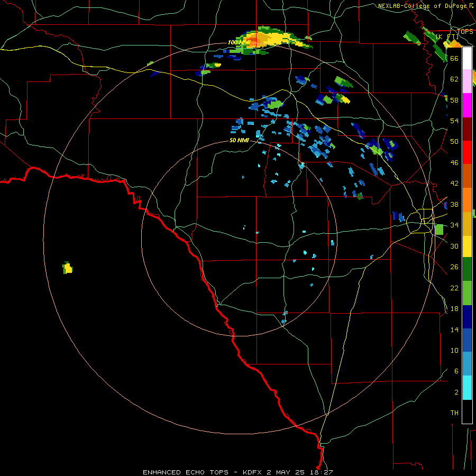Click the '10' legend value
This screenshot has width=476, height=476.
pos(454,350)
